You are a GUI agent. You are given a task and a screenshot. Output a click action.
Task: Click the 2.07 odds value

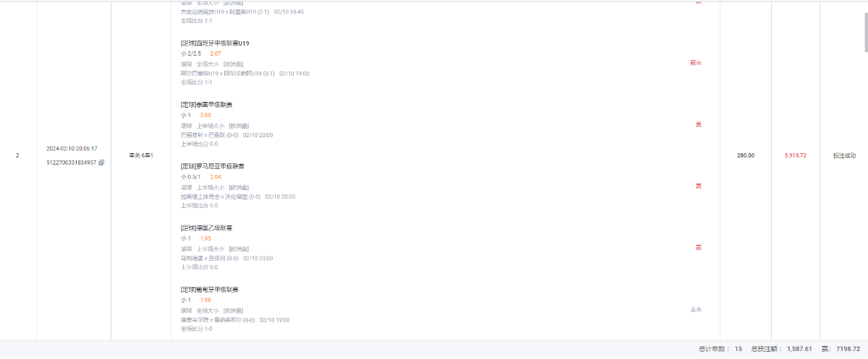click(216, 53)
